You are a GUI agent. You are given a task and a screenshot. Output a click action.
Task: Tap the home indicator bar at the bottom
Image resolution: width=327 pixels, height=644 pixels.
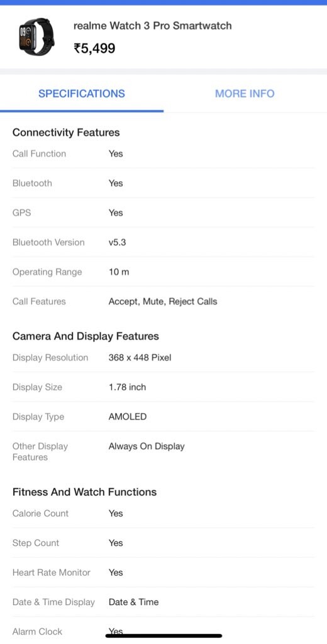coord(163,636)
